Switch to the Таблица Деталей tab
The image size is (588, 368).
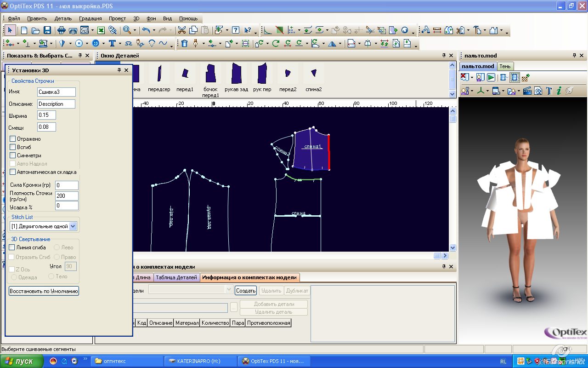point(176,277)
